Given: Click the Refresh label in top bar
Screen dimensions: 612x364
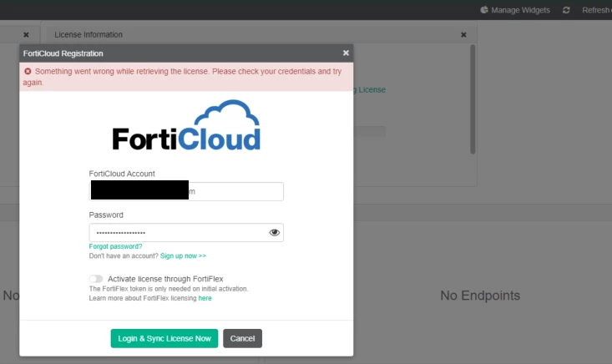Looking at the screenshot, I should (x=597, y=10).
